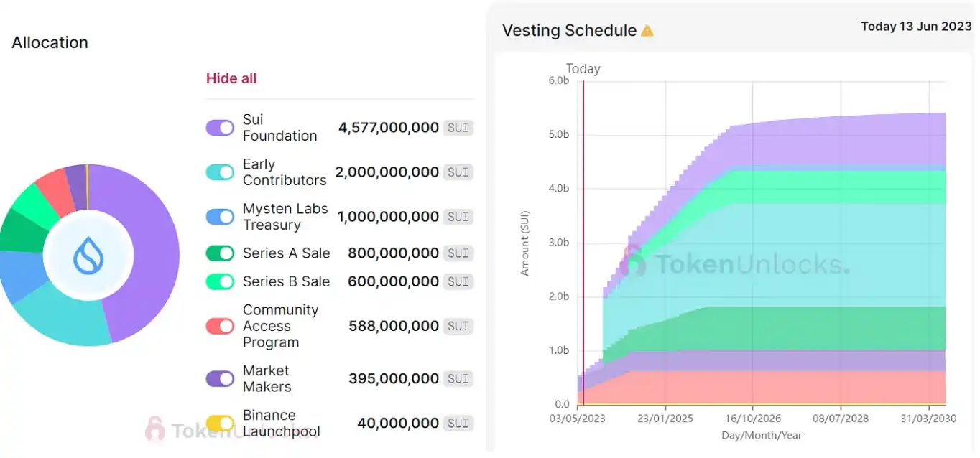The image size is (980, 458).
Task: Click the 1,000,000,000 Mysten Labs amount
Action: tap(388, 217)
